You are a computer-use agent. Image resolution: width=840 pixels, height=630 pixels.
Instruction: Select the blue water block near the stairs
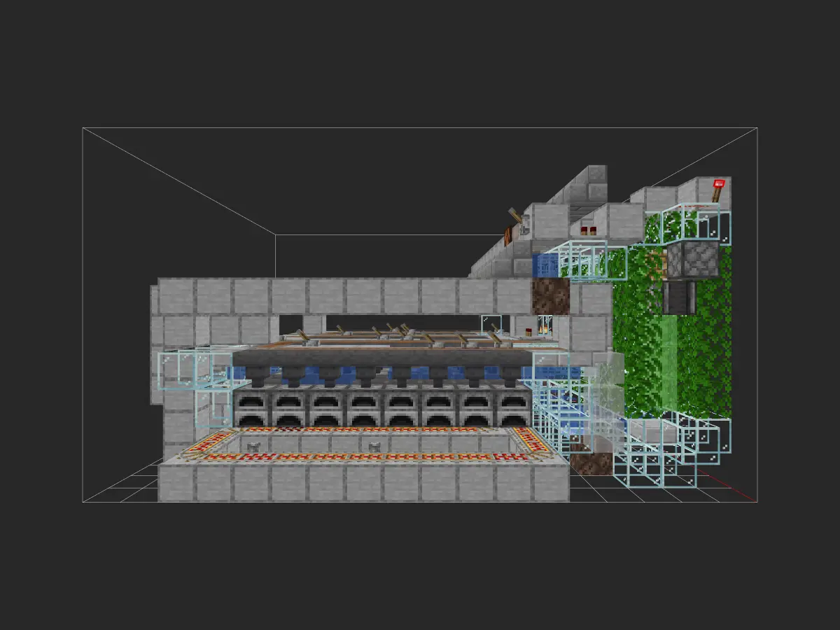(x=545, y=265)
